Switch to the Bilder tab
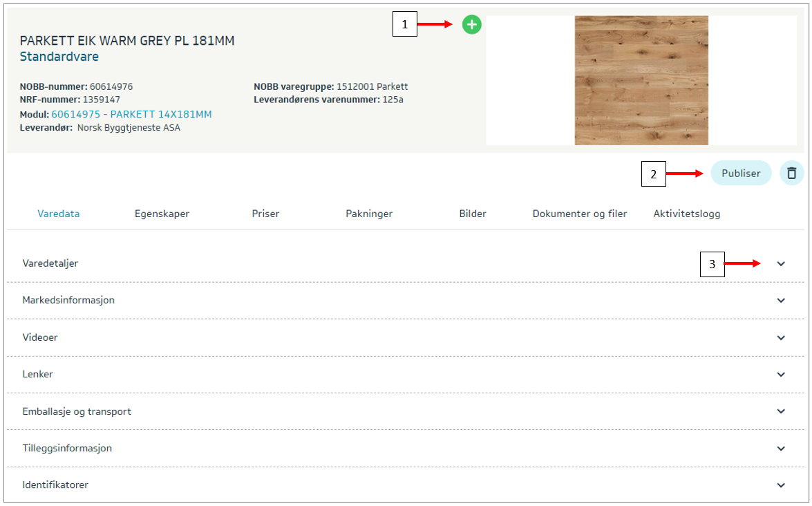The width and height of the screenshot is (812, 506). point(473,214)
